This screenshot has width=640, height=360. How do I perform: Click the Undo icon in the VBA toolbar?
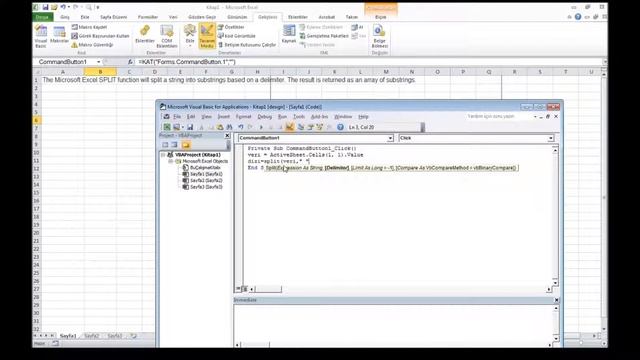tap(241, 127)
